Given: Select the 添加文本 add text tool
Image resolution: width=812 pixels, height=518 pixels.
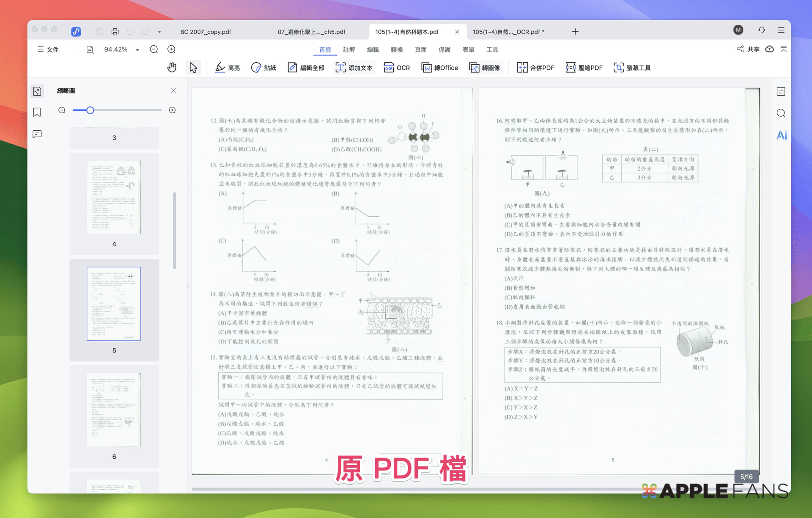Looking at the screenshot, I should (x=354, y=67).
